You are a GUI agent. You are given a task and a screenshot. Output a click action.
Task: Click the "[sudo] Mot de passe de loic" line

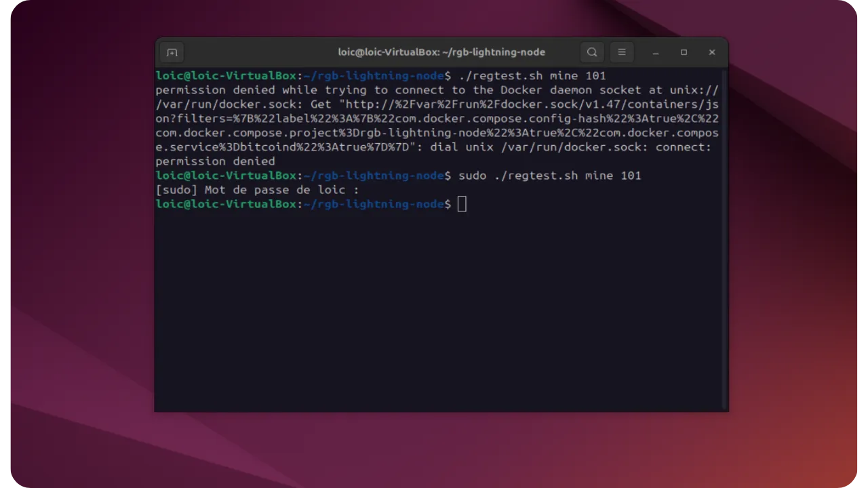[x=257, y=190]
